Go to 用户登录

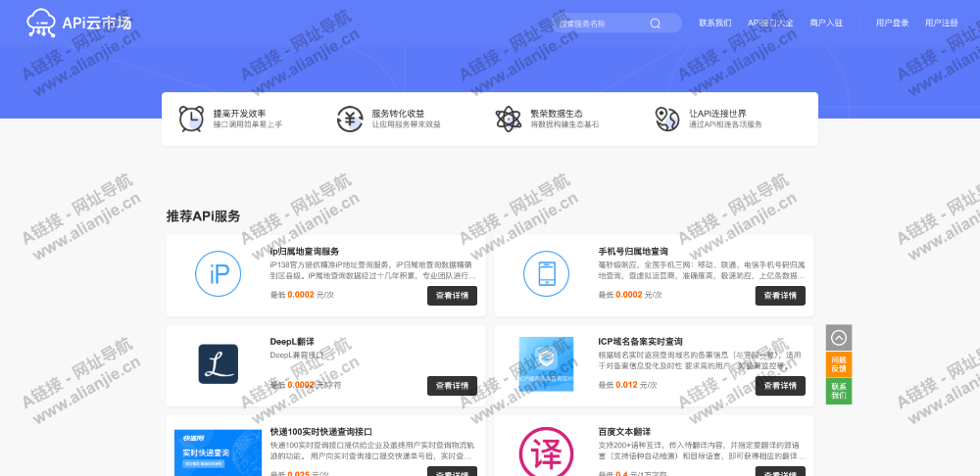893,24
